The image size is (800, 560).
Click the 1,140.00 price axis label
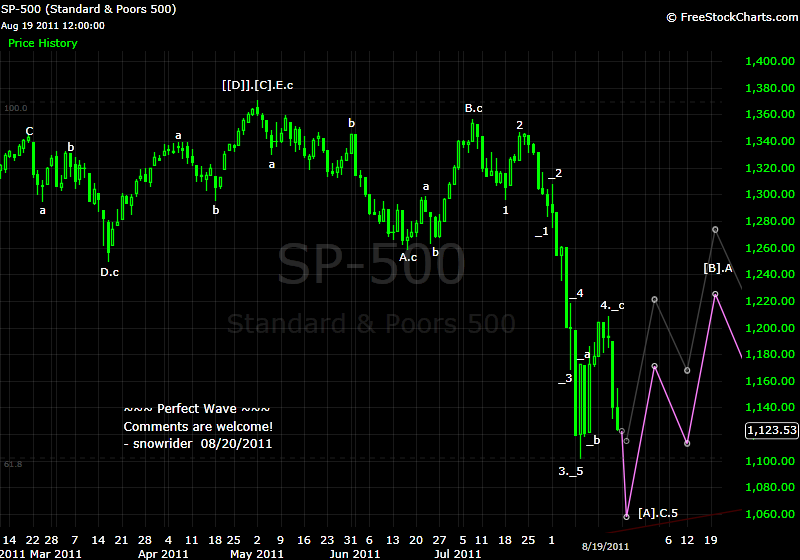click(x=770, y=408)
